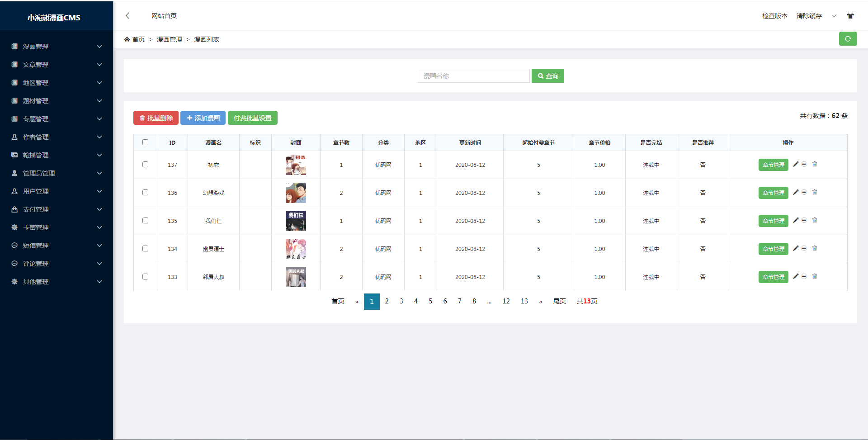This screenshot has width=868, height=440.
Task: Click the trash delete icon for 幻想游戏 row
Action: click(814, 192)
